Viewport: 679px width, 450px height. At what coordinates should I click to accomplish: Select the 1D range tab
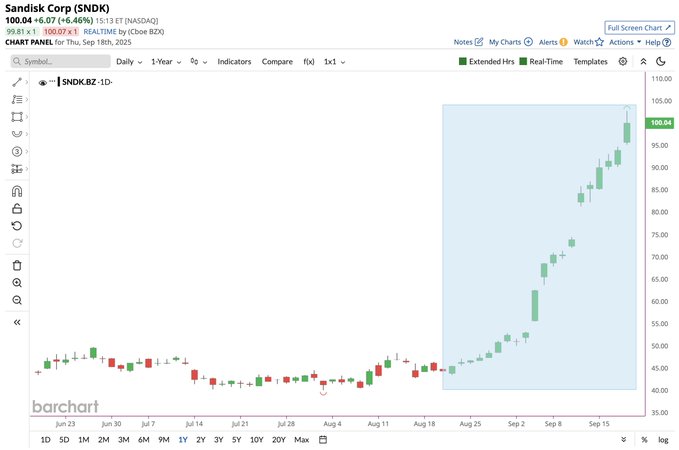45,440
